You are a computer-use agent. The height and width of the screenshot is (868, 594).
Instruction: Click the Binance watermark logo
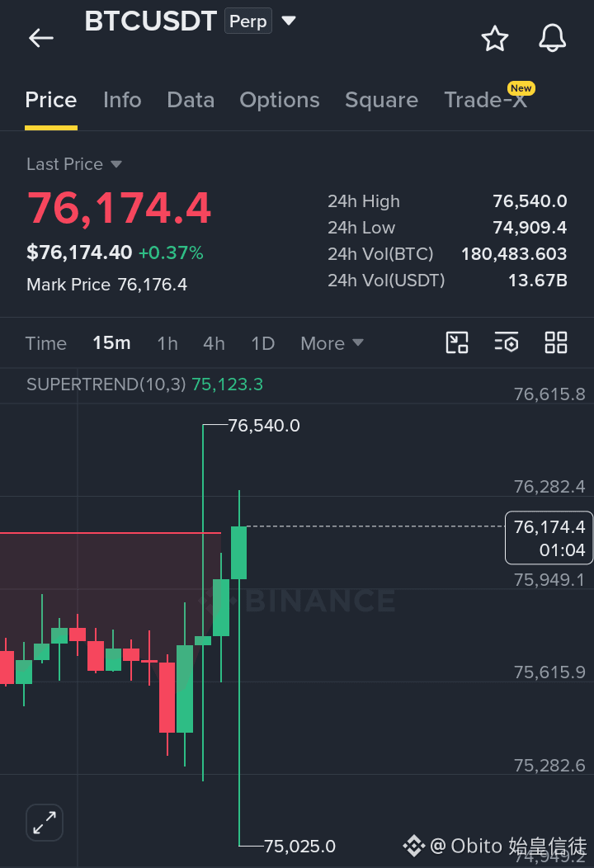tap(298, 601)
